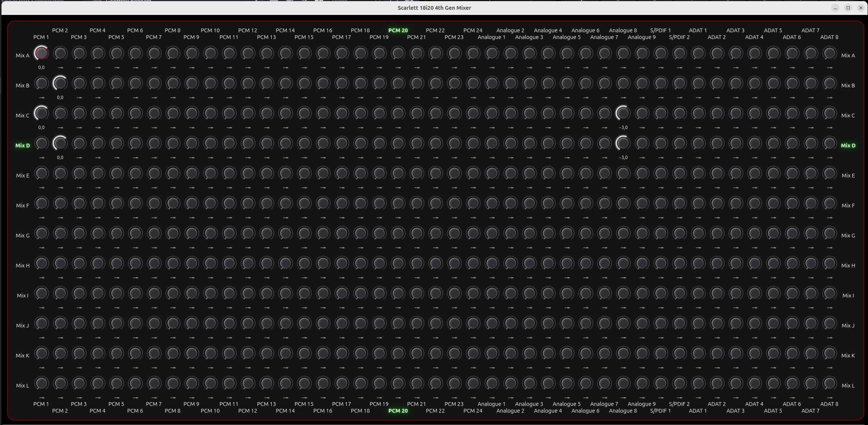The height and width of the screenshot is (425, 868).
Task: Click the 0,0 value under Mix A PCM 1 knob
Action: click(x=41, y=68)
